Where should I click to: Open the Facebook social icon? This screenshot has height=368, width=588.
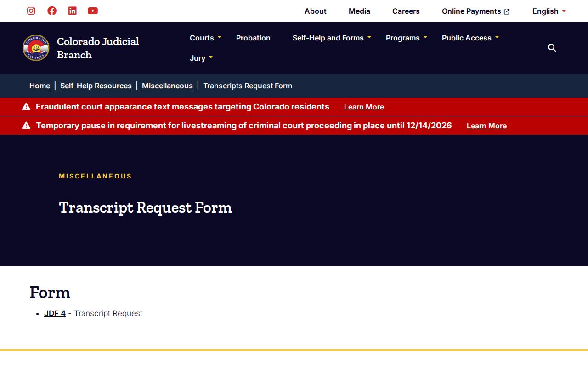[52, 11]
